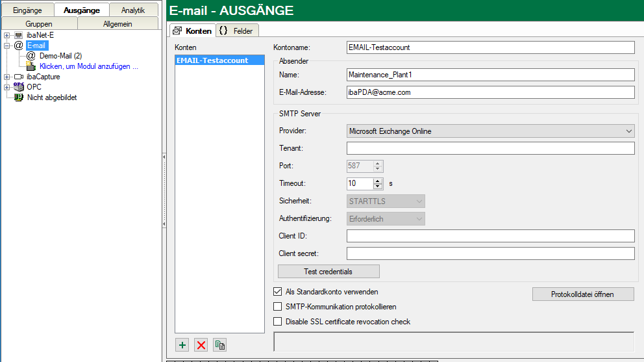Click the Test credentials button

[x=328, y=271]
